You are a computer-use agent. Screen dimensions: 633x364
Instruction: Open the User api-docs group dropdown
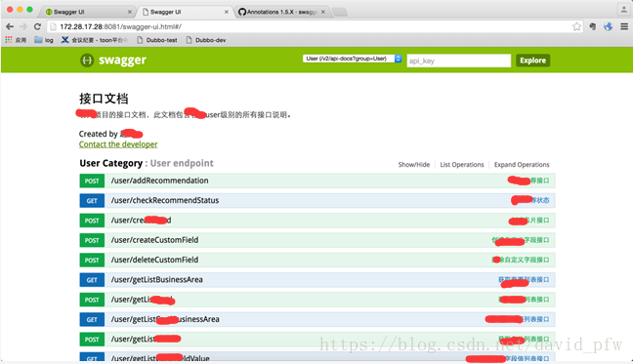(x=352, y=59)
